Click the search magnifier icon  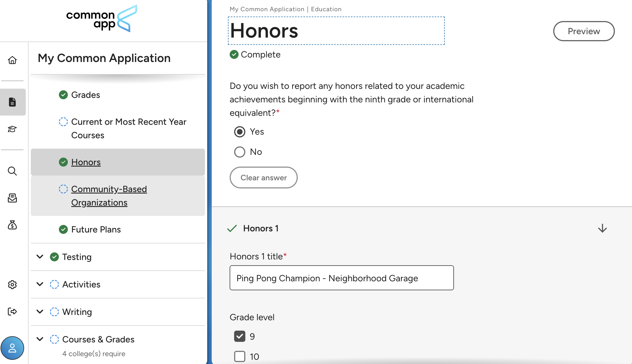[x=12, y=171]
